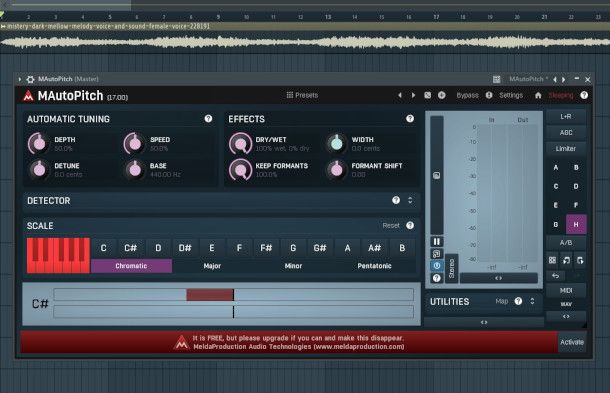Image resolution: width=610 pixels, height=393 pixels.
Task: Click the Detune knob
Action: click(39, 170)
